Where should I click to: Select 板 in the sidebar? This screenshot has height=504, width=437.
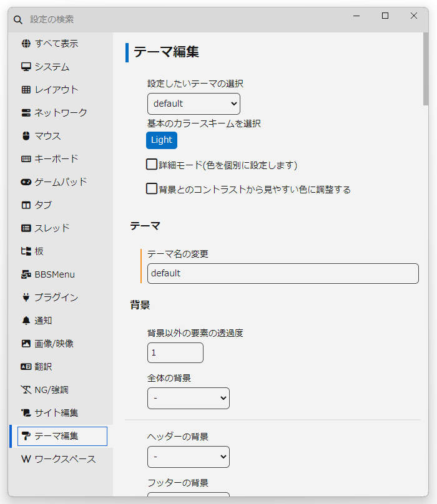pos(39,251)
